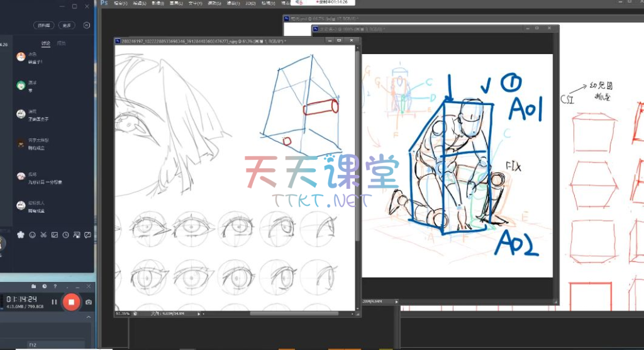Open the recorder's schedule clock icon

(x=44, y=286)
